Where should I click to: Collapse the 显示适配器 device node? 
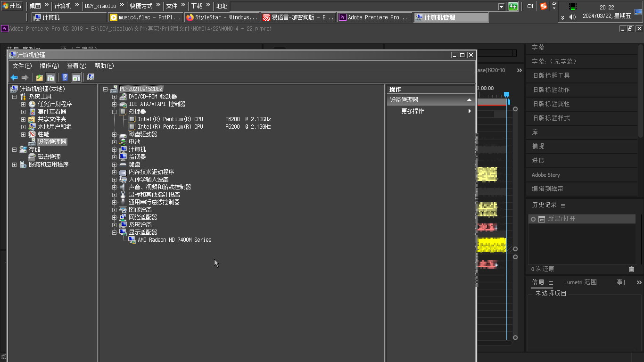115,232
